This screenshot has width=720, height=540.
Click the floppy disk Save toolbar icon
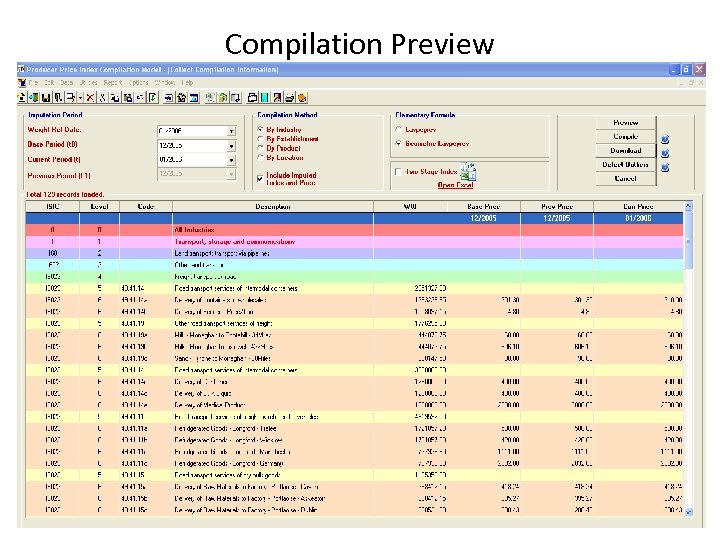click(46, 97)
